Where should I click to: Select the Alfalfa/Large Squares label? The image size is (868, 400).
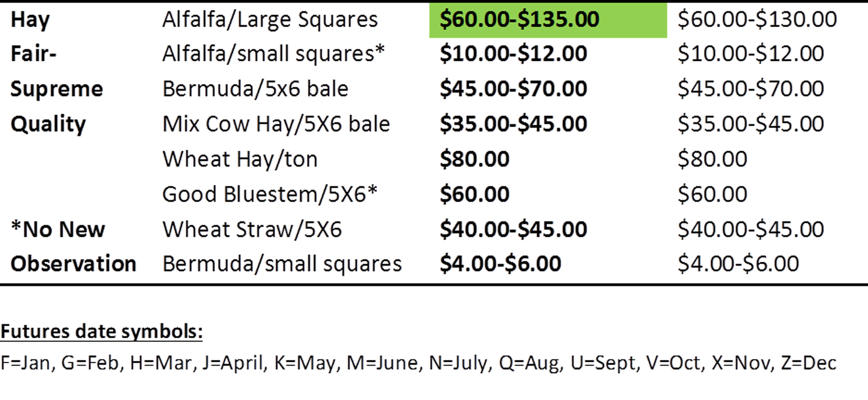pyautogui.click(x=270, y=20)
